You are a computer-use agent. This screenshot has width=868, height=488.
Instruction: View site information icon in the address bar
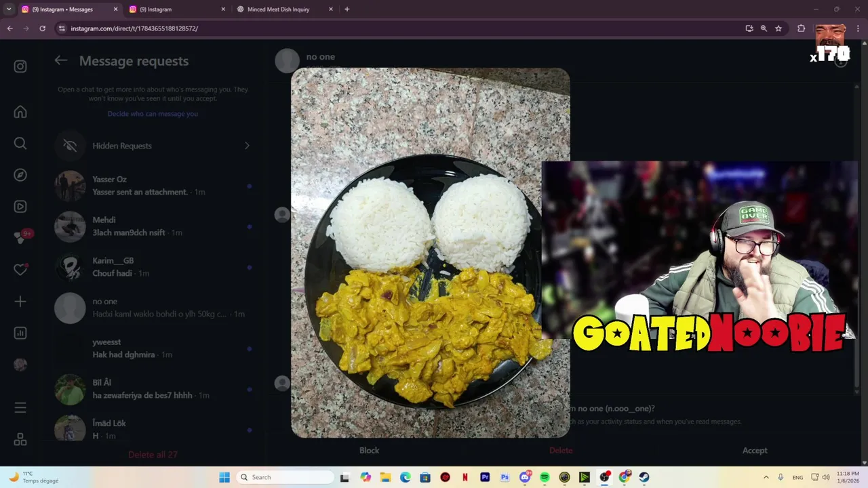click(x=62, y=28)
